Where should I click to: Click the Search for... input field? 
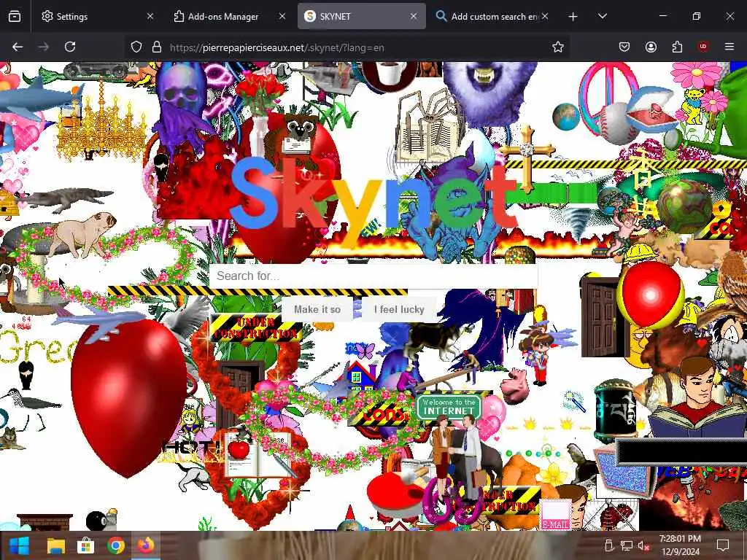pyautogui.click(x=373, y=276)
